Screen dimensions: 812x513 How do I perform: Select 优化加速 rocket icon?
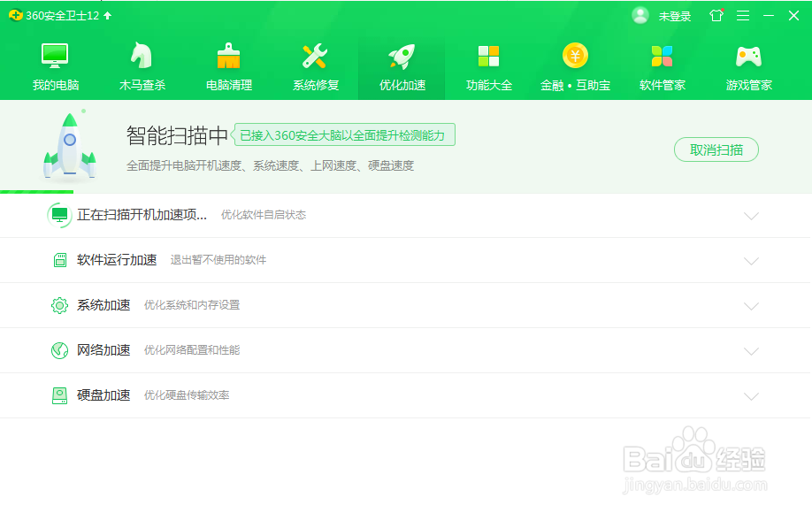pos(402,56)
